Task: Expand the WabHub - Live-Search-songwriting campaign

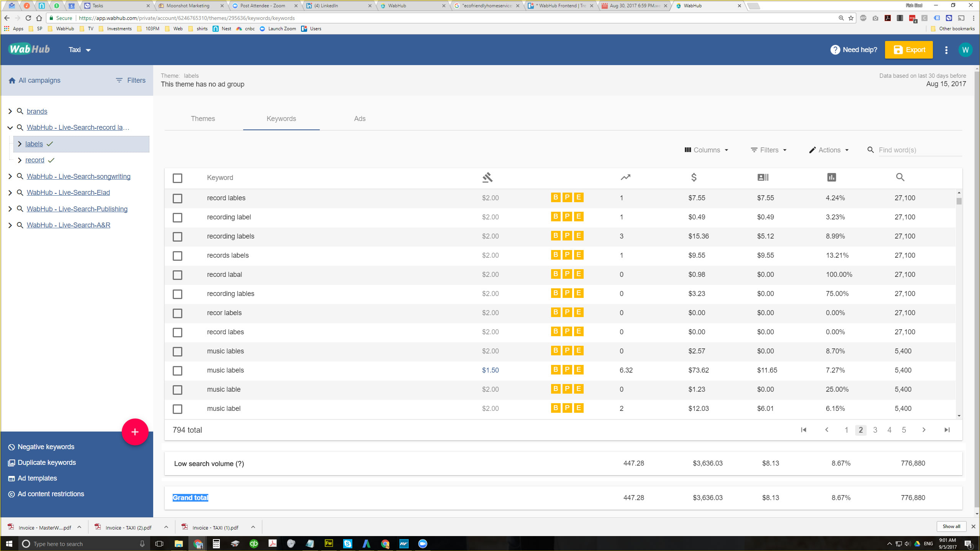Action: (x=10, y=177)
